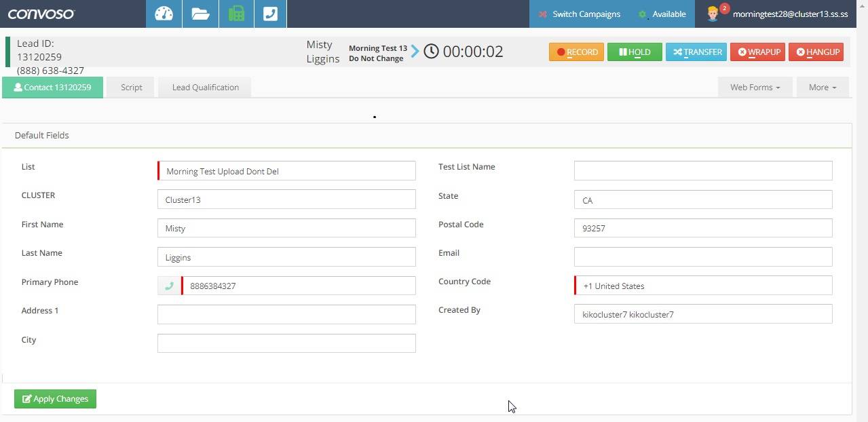Screen dimensions: 868x422
Task: Hang up the current call
Action: [x=816, y=52]
